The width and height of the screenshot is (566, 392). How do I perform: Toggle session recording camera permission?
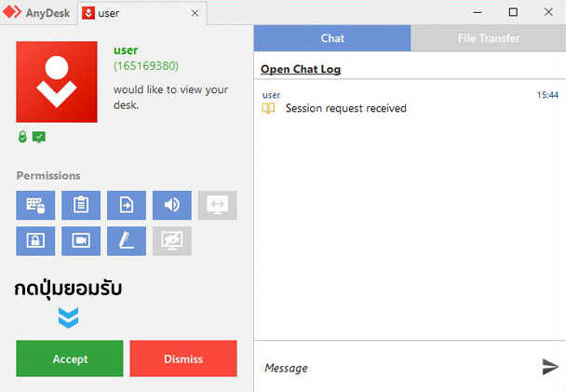pyautogui.click(x=81, y=241)
